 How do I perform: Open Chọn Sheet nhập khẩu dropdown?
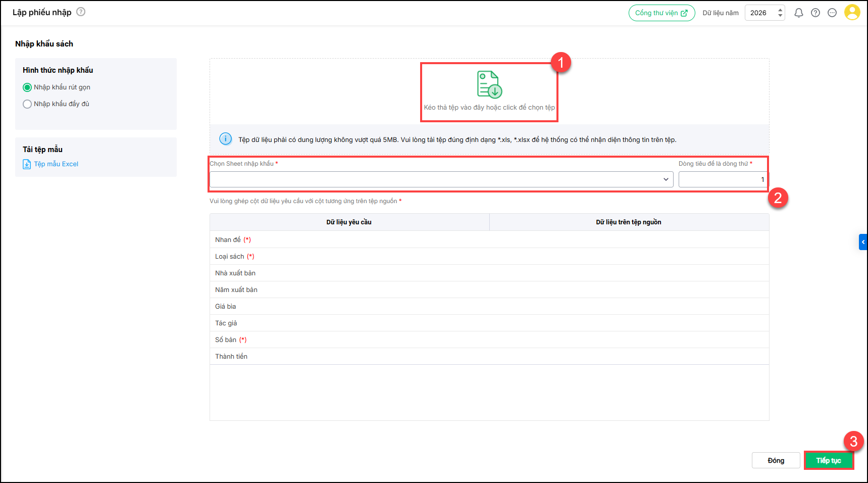pyautogui.click(x=441, y=179)
